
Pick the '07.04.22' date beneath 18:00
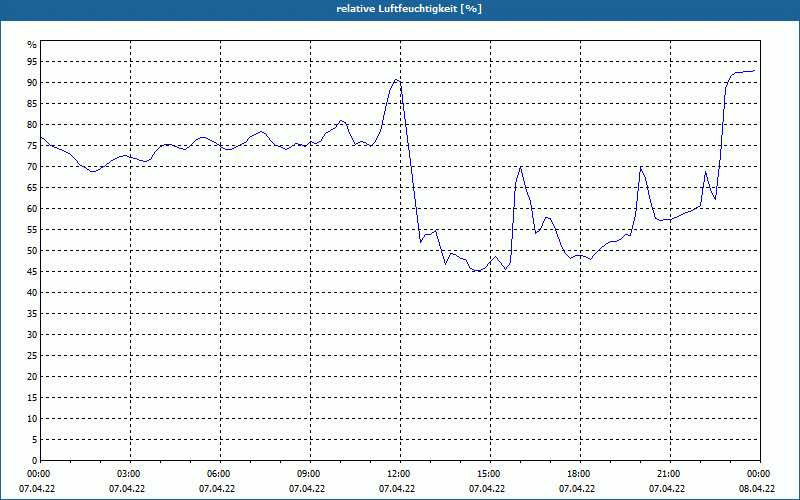pos(577,489)
